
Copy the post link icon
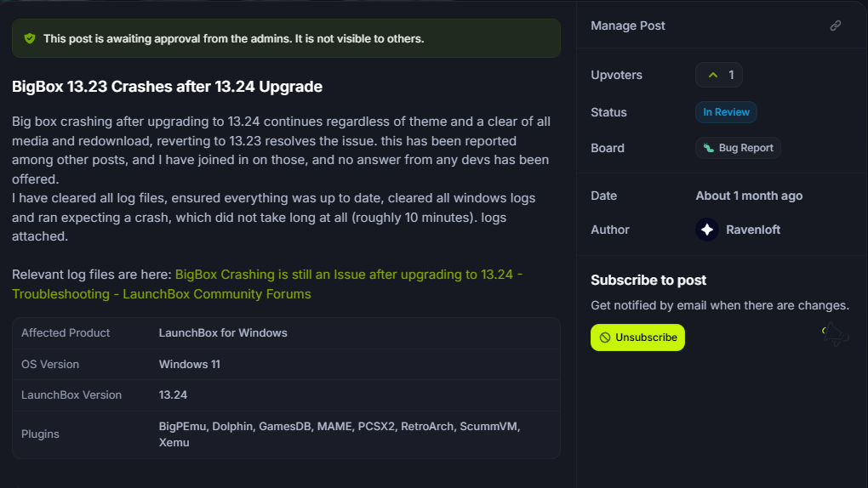tap(835, 26)
